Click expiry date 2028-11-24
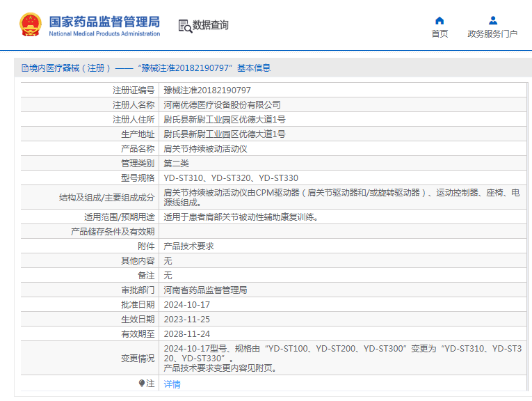 point(187,333)
